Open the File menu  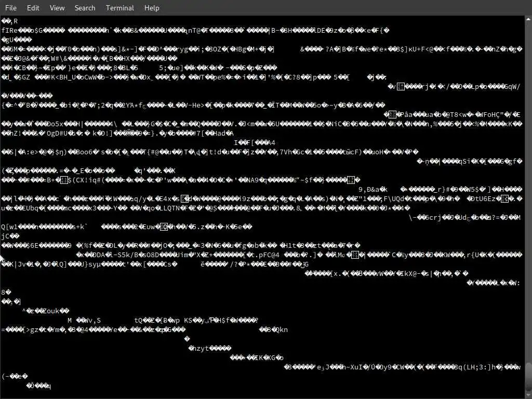(x=11, y=8)
